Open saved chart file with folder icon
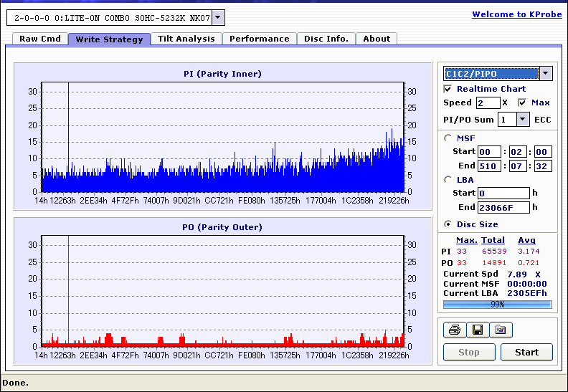 coord(501,330)
